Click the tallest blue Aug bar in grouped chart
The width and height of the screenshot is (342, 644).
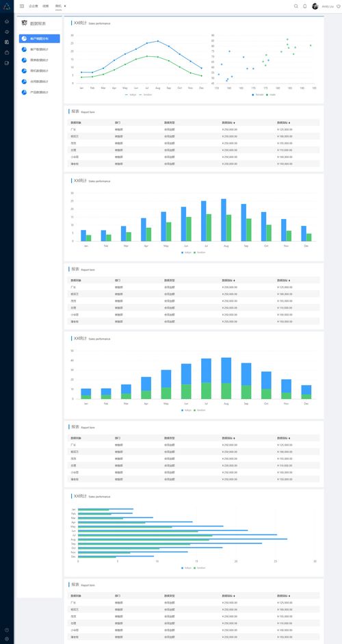click(224, 220)
